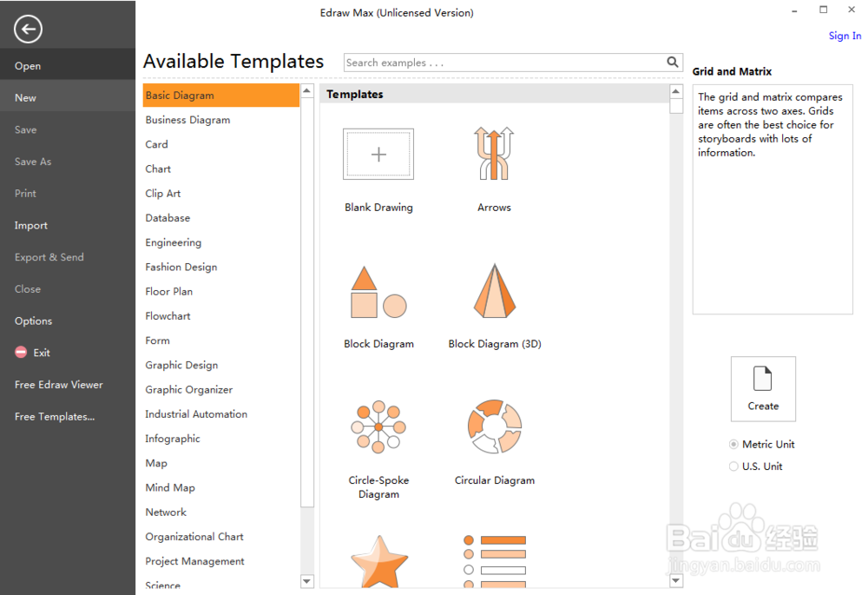Choose the Block Diagram (3D) pyramid icon

(x=495, y=291)
